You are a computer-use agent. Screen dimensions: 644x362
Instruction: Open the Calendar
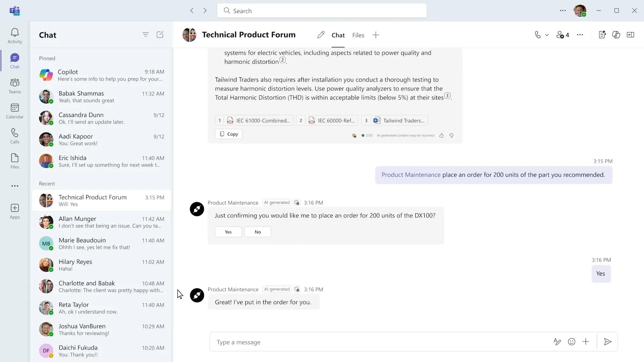[14, 111]
